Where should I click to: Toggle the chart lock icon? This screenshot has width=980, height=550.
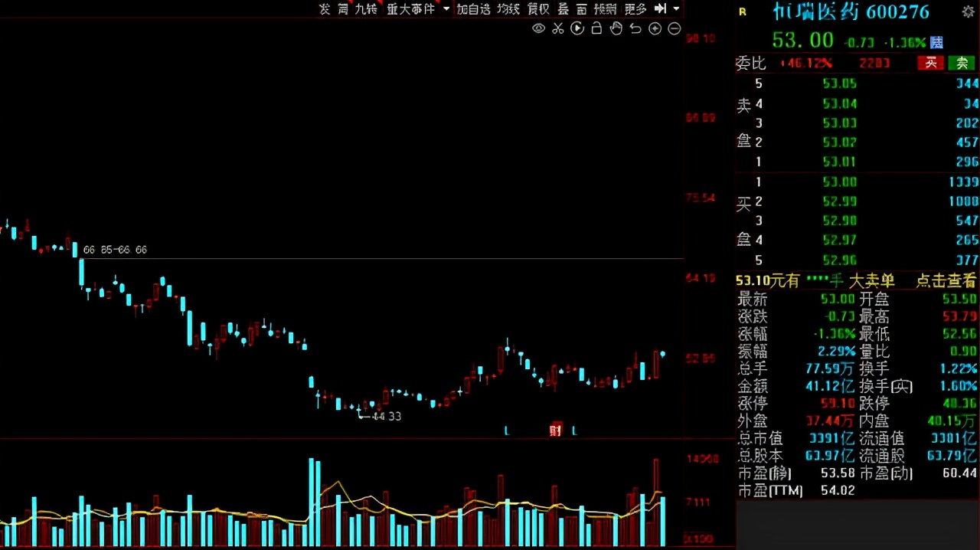(596, 28)
